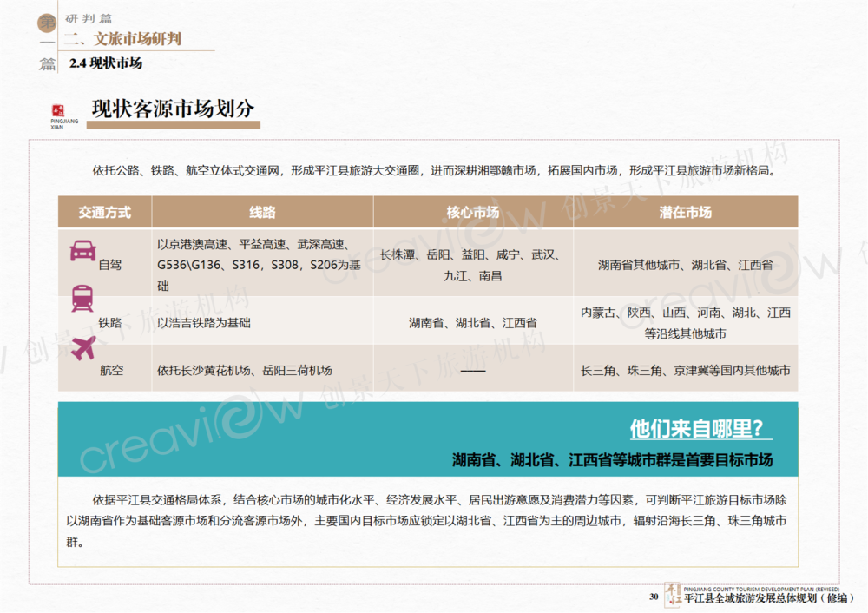
Task: Click the airplane icon in the 航空 row
Action: (83, 349)
